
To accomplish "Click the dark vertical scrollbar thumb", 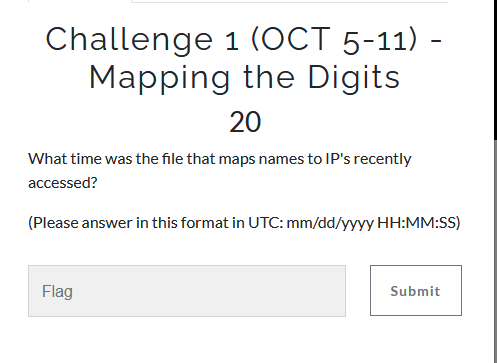I will point(495,69).
